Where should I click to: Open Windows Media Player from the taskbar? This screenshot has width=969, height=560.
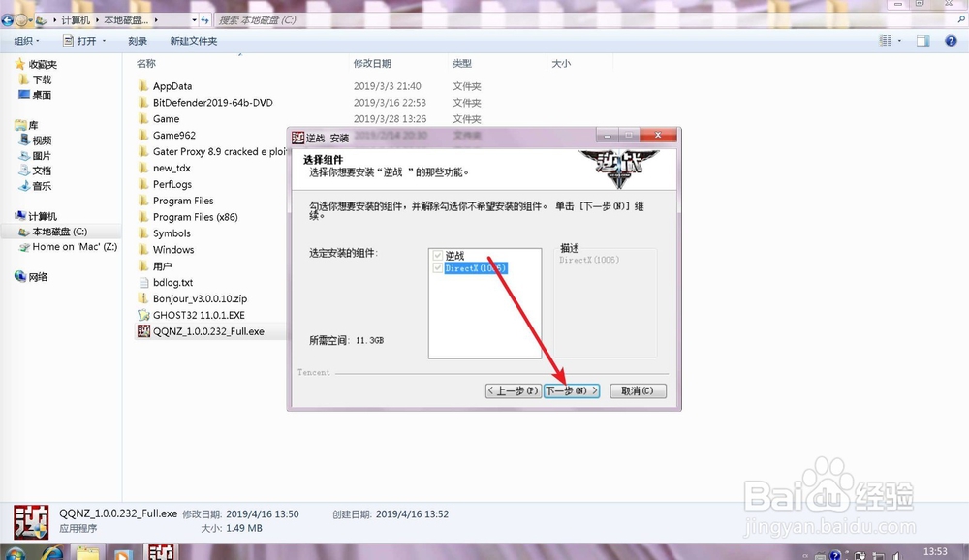[123, 553]
